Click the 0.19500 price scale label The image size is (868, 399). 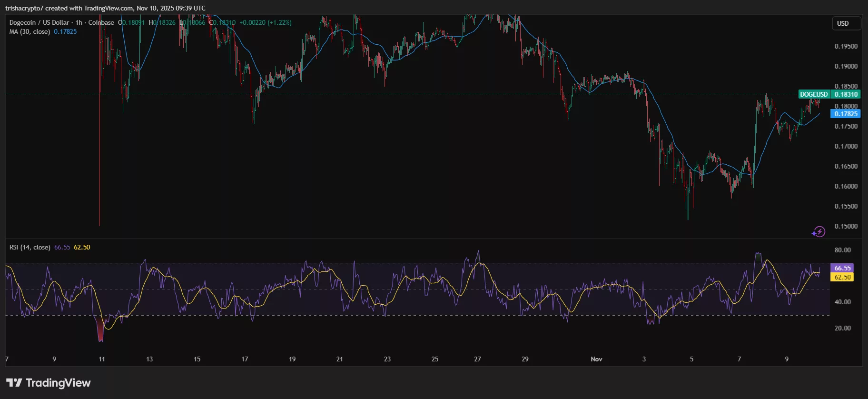(846, 46)
